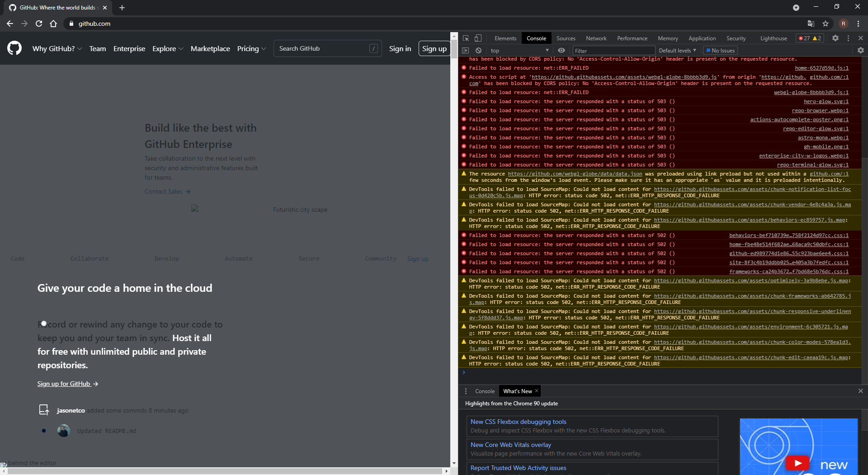Open the Application tab
The height and width of the screenshot is (475, 868).
pyautogui.click(x=702, y=38)
